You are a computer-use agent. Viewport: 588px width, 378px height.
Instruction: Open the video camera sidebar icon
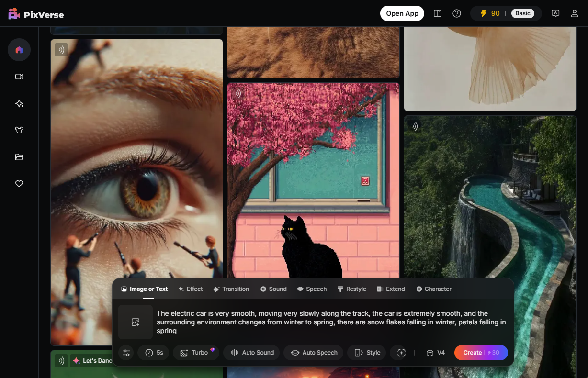(19, 77)
